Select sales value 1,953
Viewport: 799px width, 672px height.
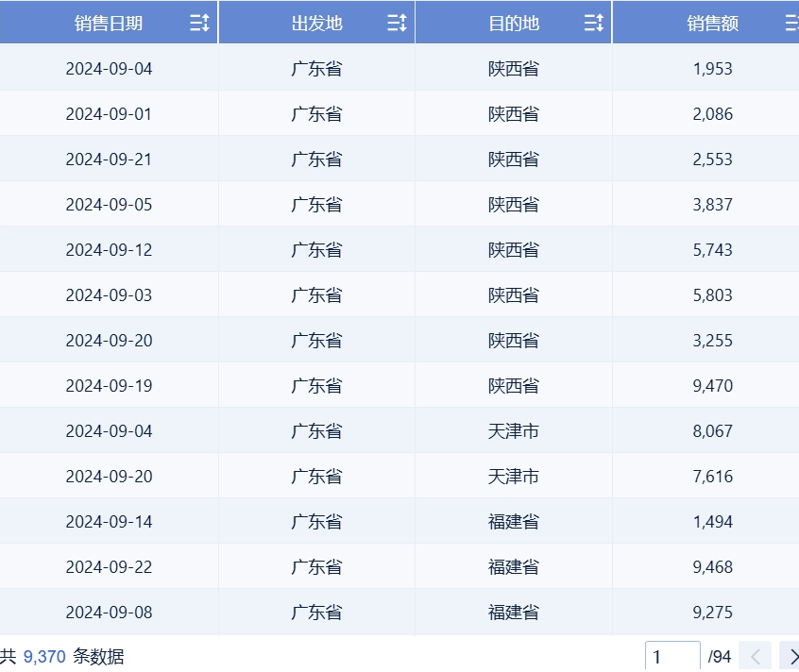pos(712,69)
